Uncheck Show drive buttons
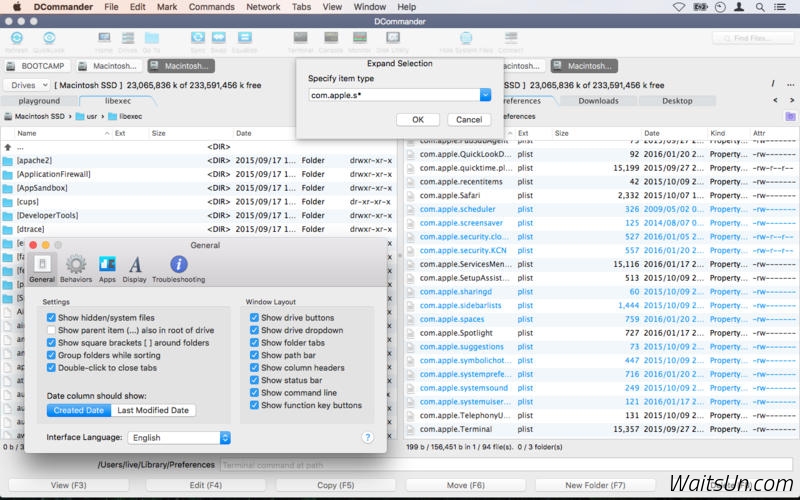Screen dimensions: 800x500 pos(254,317)
